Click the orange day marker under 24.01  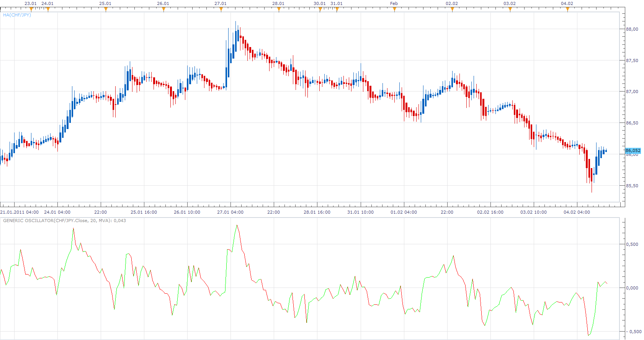coord(48,9)
